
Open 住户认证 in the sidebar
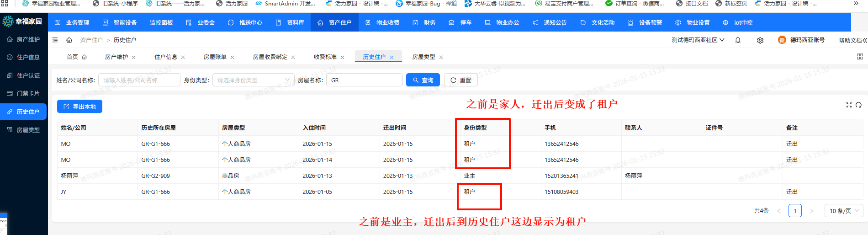point(24,76)
